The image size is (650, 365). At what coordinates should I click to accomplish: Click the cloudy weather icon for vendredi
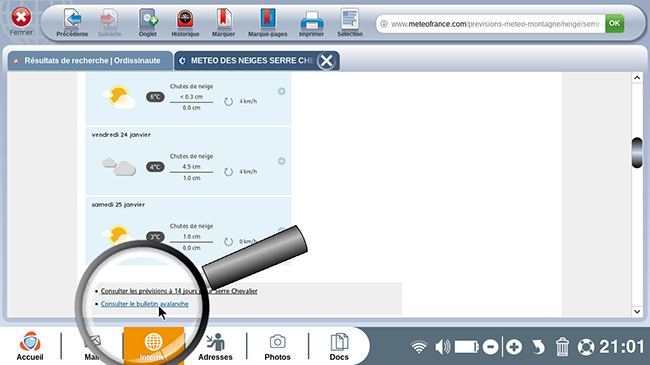(119, 167)
